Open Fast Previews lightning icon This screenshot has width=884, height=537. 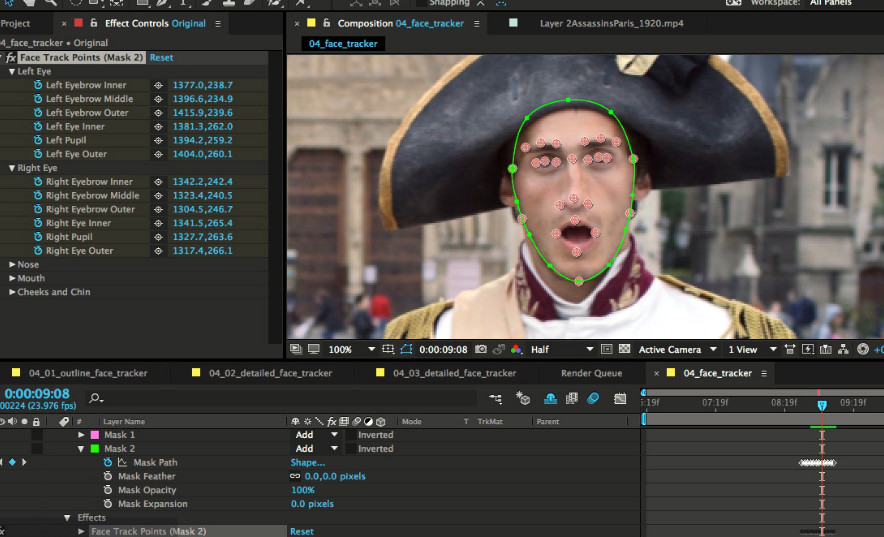point(807,349)
